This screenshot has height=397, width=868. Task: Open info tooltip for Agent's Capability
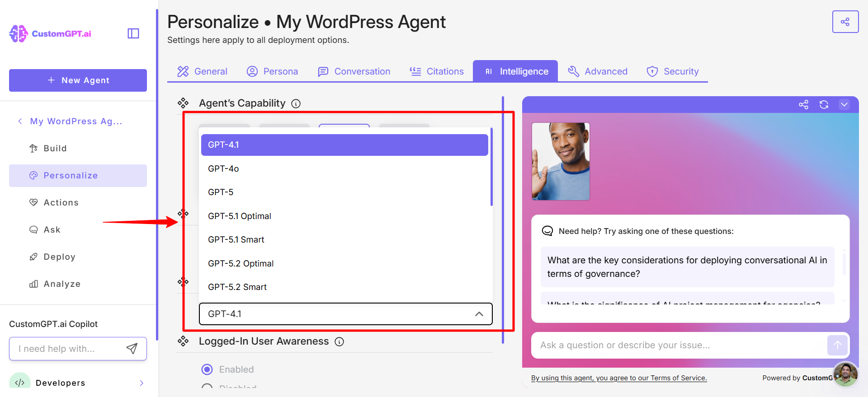296,103
